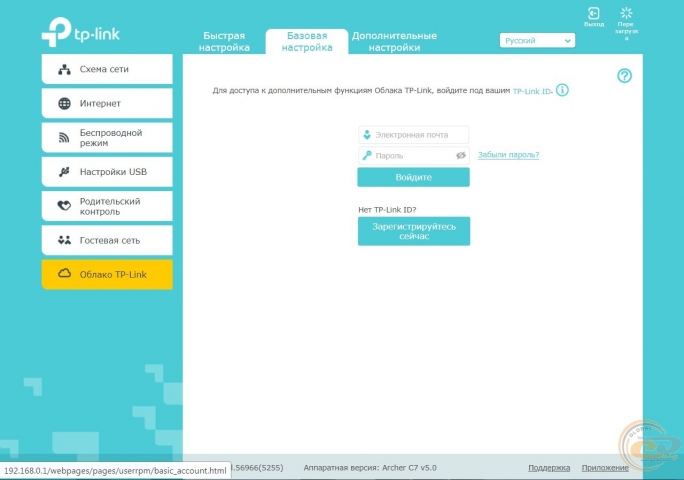Select the Базовая настройка tab
Screen dimensions: 684x480
[307, 41]
